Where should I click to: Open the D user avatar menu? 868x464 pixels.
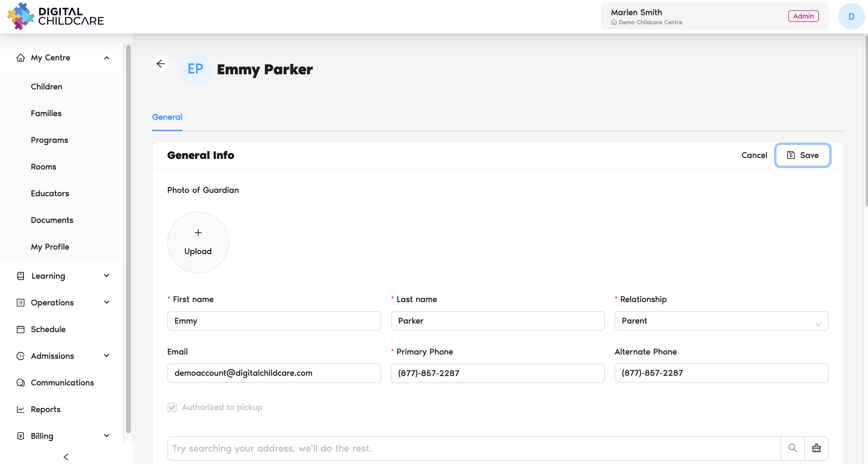click(851, 16)
